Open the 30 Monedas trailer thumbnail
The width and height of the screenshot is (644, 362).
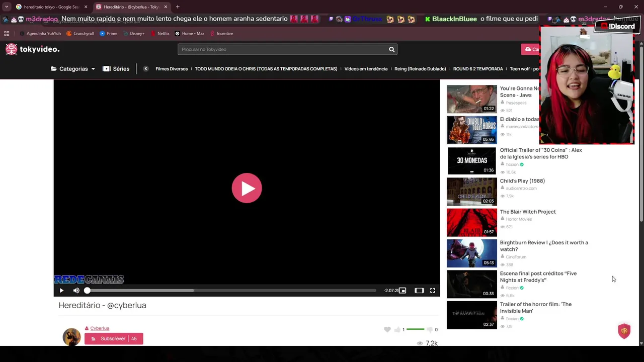(471, 161)
